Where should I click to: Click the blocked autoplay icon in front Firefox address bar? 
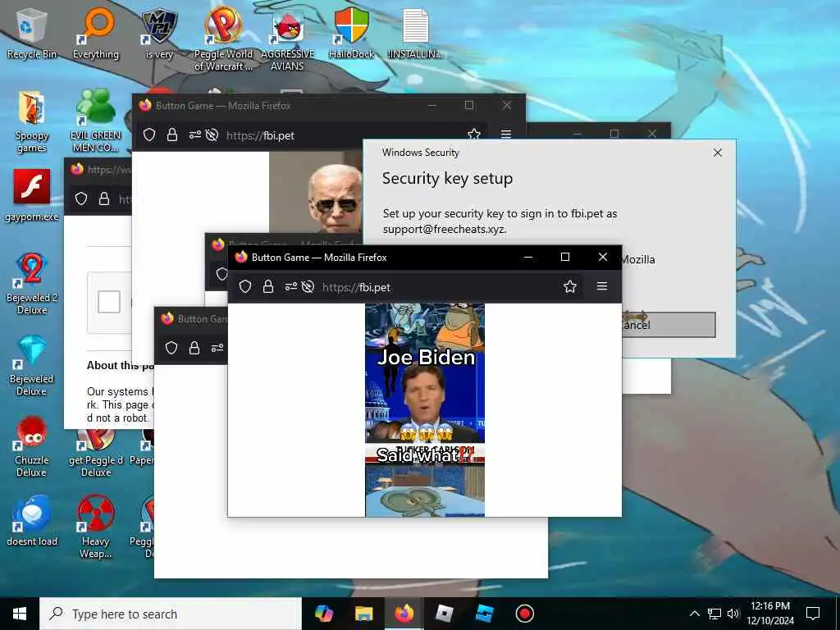pyautogui.click(x=308, y=286)
